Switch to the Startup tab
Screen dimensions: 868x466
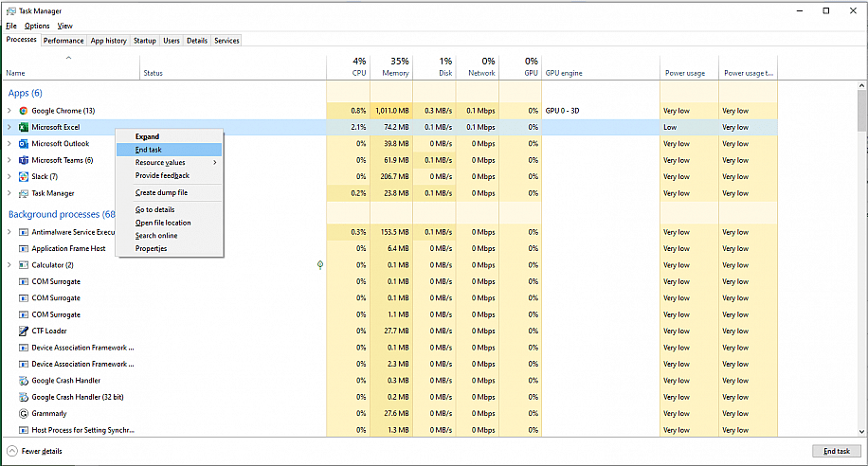145,41
